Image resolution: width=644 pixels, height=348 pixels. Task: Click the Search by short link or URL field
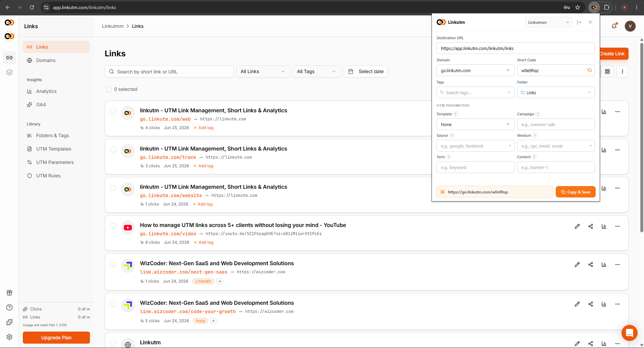pos(169,71)
